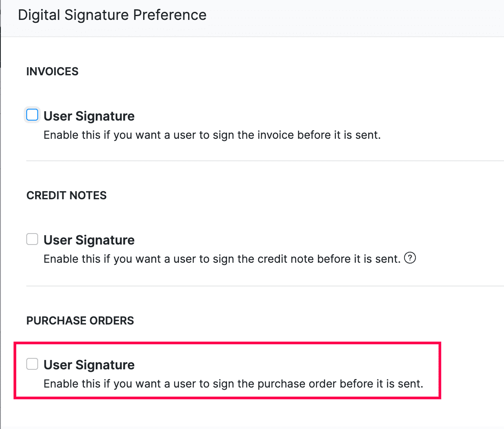The width and height of the screenshot is (504, 429).
Task: Click the User Signature label under INVOICES
Action: coord(89,115)
